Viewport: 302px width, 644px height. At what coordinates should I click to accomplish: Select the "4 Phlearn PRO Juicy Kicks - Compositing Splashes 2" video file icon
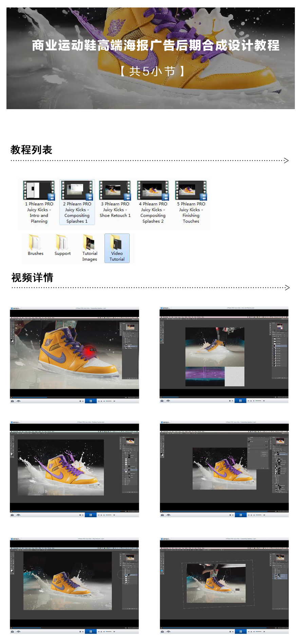pyautogui.click(x=153, y=190)
